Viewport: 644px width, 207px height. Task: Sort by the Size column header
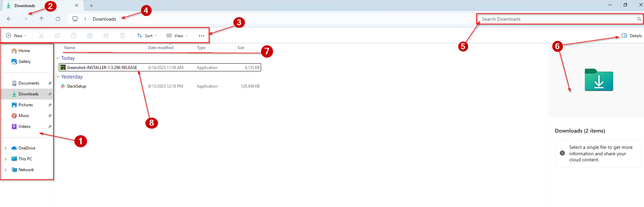click(x=241, y=48)
